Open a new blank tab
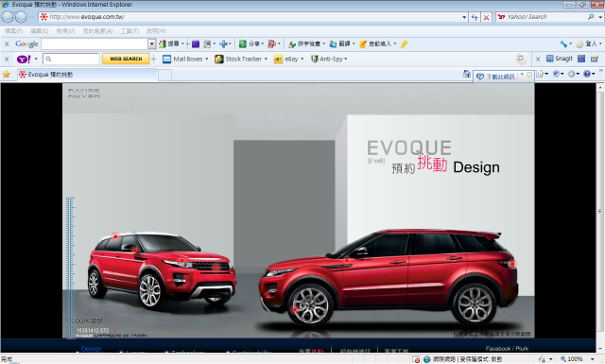 (165, 75)
